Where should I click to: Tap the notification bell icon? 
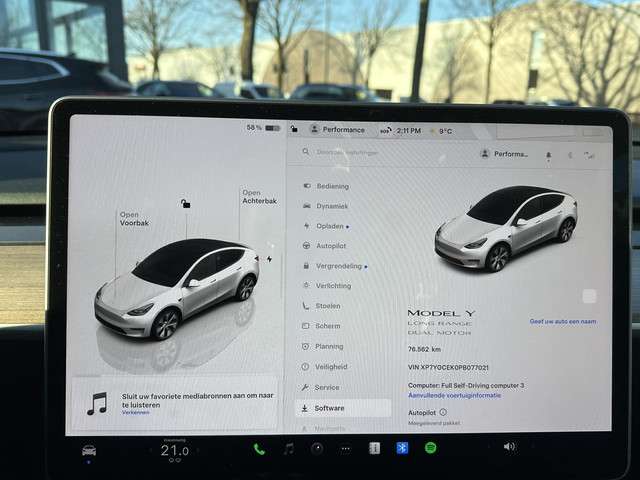point(548,155)
